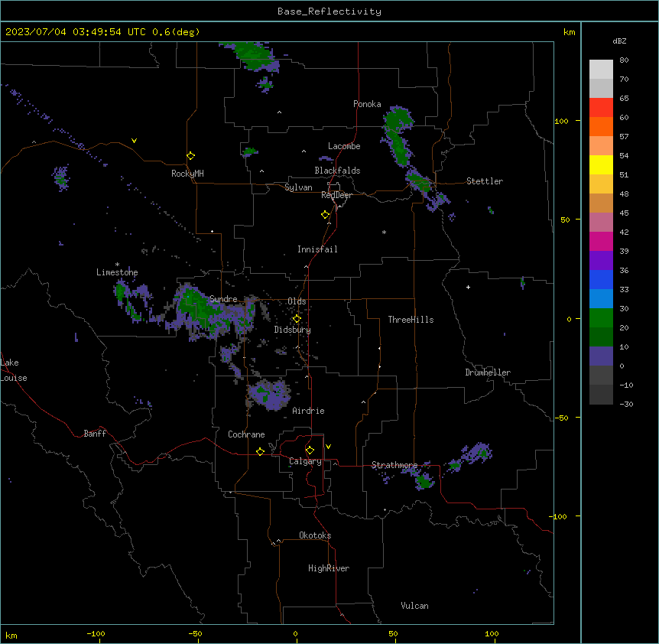Image resolution: width=659 pixels, height=644 pixels.
Task: Click the 100 km mark on vertical axis
Action: [562, 121]
